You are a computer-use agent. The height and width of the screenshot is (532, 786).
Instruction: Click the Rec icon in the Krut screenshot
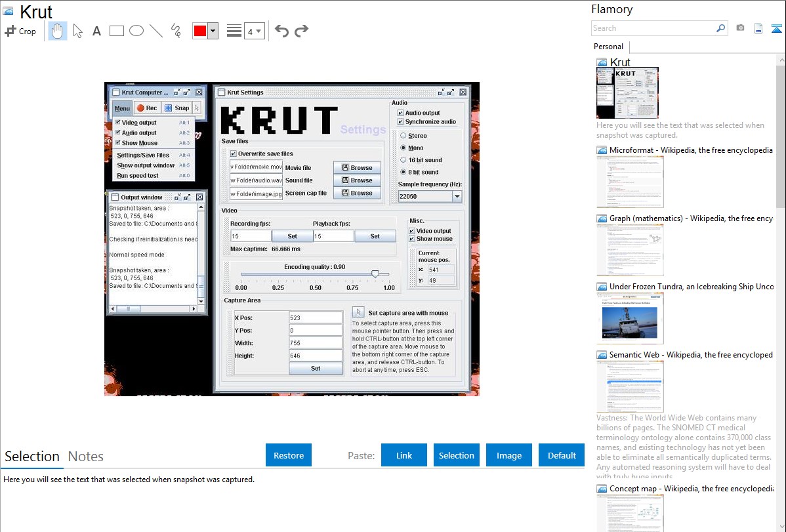[141, 108]
